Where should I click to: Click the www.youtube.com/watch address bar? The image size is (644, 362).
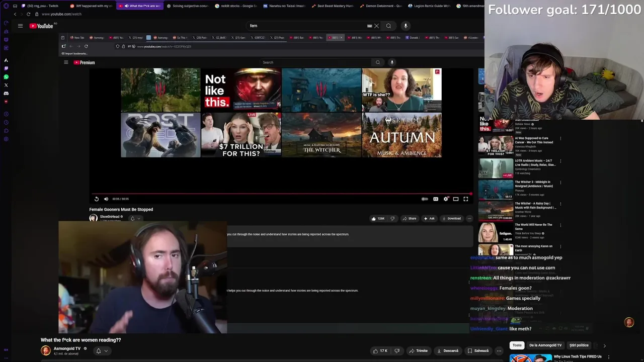tap(61, 14)
